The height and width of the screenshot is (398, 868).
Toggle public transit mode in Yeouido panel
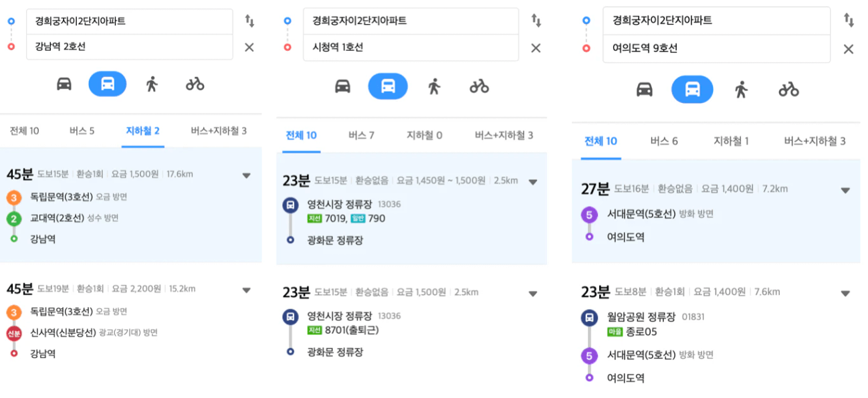pos(692,89)
